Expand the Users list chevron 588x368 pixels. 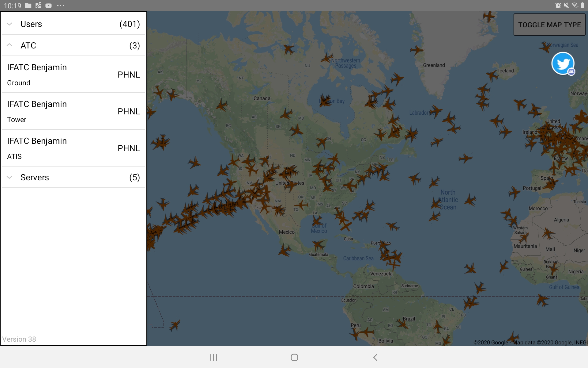pyautogui.click(x=9, y=24)
